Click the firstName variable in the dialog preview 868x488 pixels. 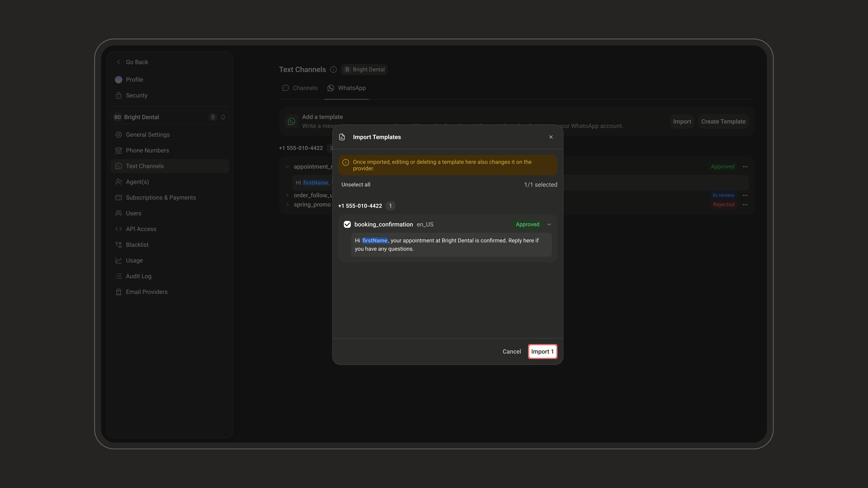click(375, 240)
